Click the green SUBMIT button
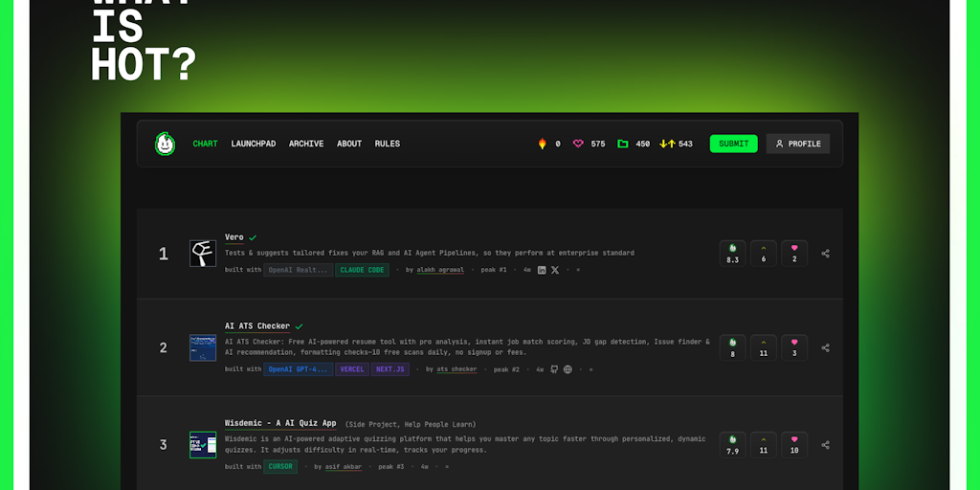 (x=734, y=144)
